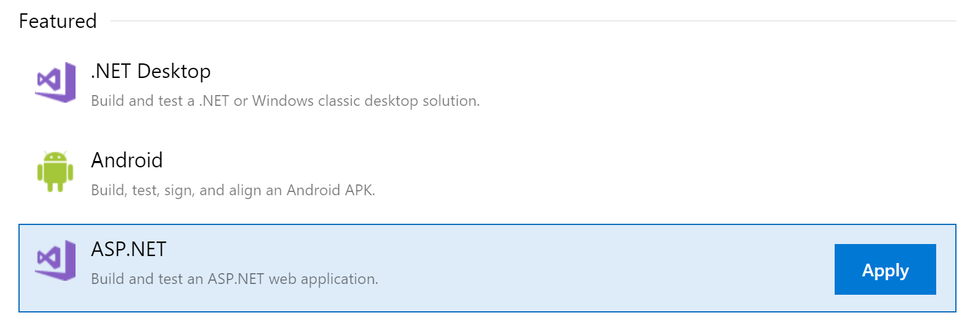Click the ASP.NET template title
Image resolution: width=980 pixels, height=322 pixels.
coord(129,249)
